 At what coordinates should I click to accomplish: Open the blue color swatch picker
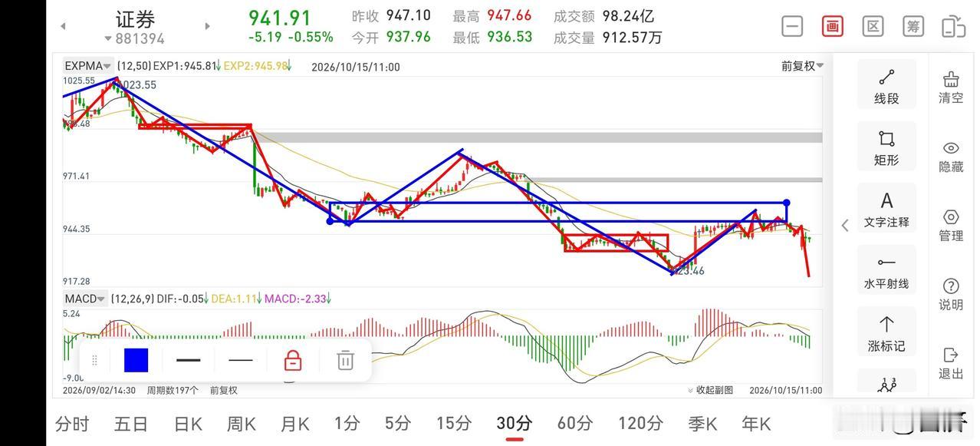(136, 360)
